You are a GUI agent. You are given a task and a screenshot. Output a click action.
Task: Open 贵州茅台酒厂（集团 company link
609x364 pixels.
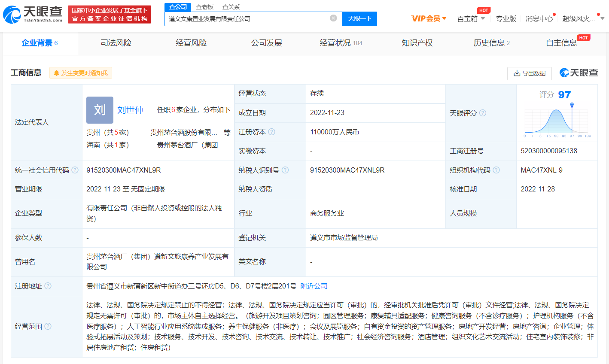point(191,145)
